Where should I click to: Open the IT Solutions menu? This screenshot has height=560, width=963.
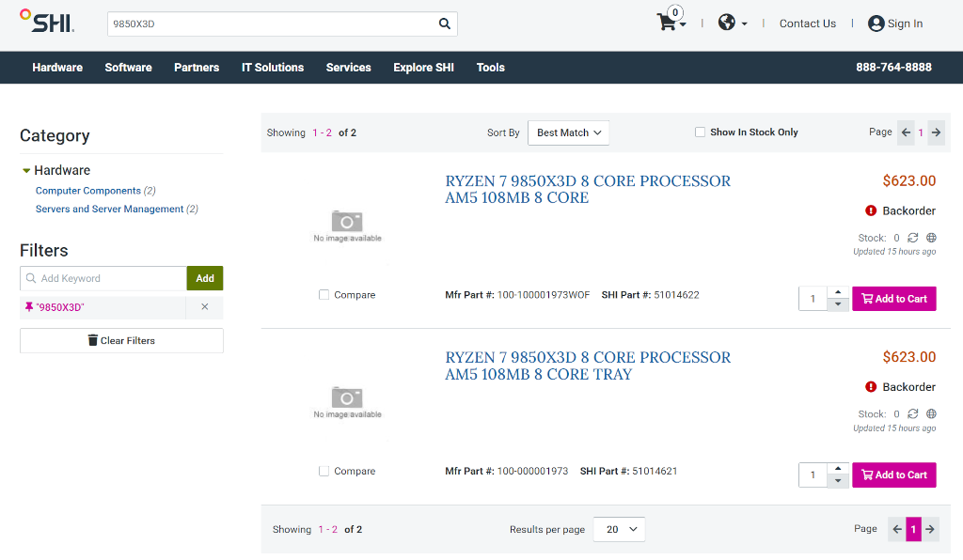point(273,68)
